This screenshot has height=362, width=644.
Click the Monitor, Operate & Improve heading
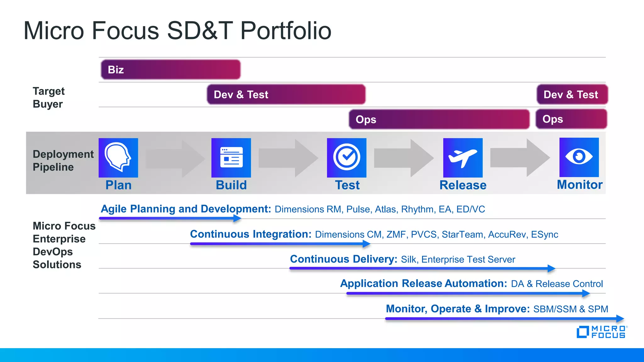coord(458,309)
